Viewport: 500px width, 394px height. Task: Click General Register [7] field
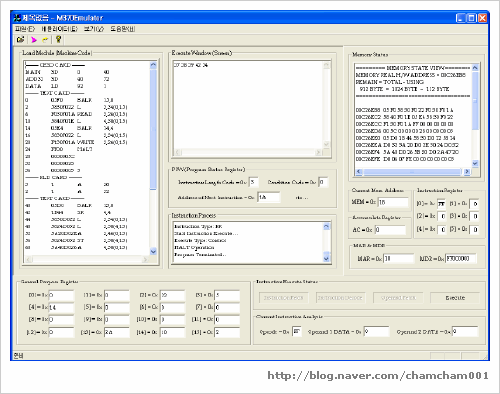click(x=227, y=307)
